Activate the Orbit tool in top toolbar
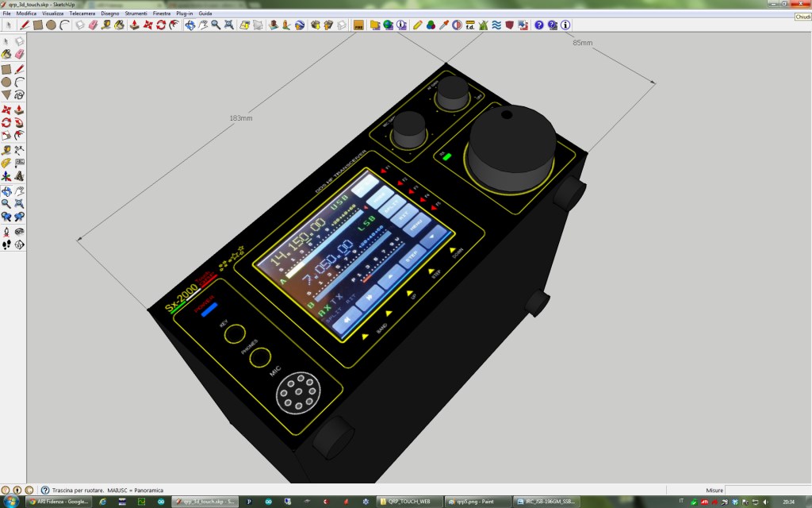This screenshot has height=508, width=812. pos(190,25)
